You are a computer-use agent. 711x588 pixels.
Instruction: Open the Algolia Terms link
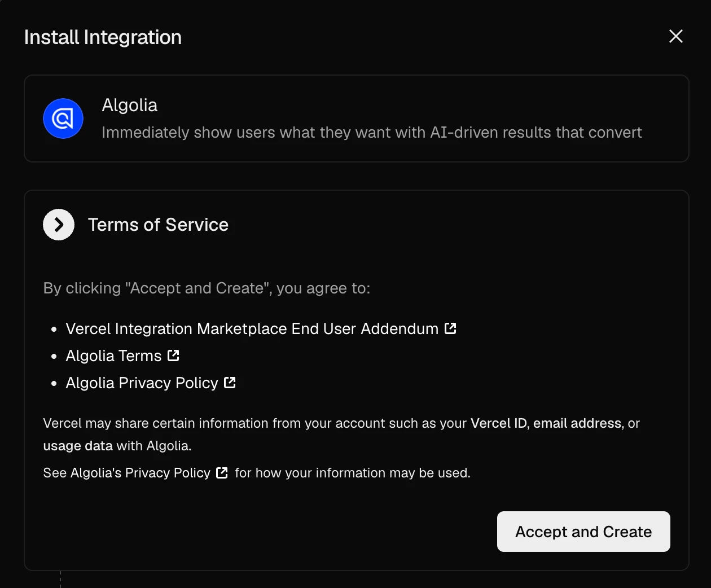coord(113,356)
